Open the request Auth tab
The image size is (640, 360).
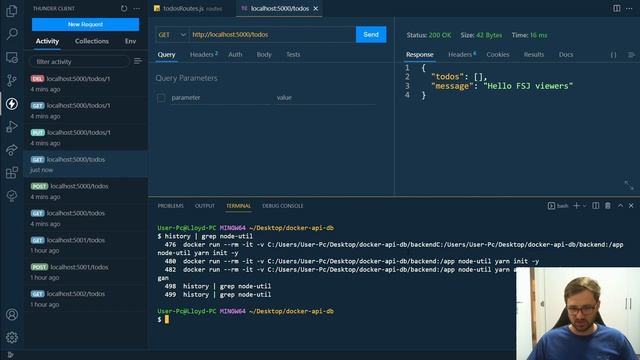coord(235,54)
